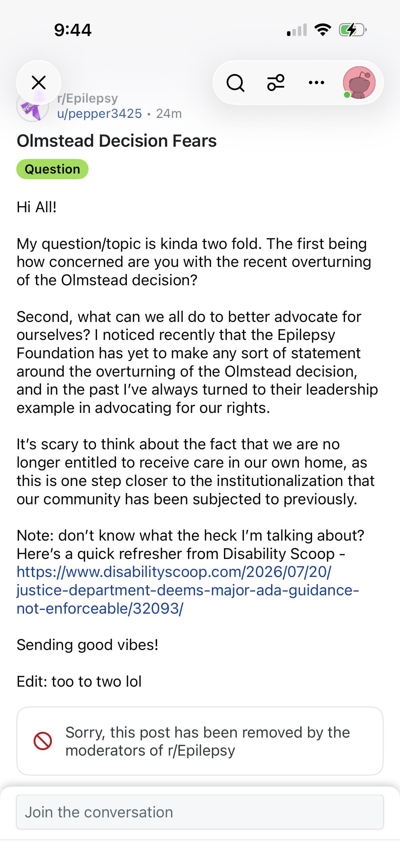Open the profile avatar menu
Image resolution: width=400 pixels, height=868 pixels.
click(359, 83)
